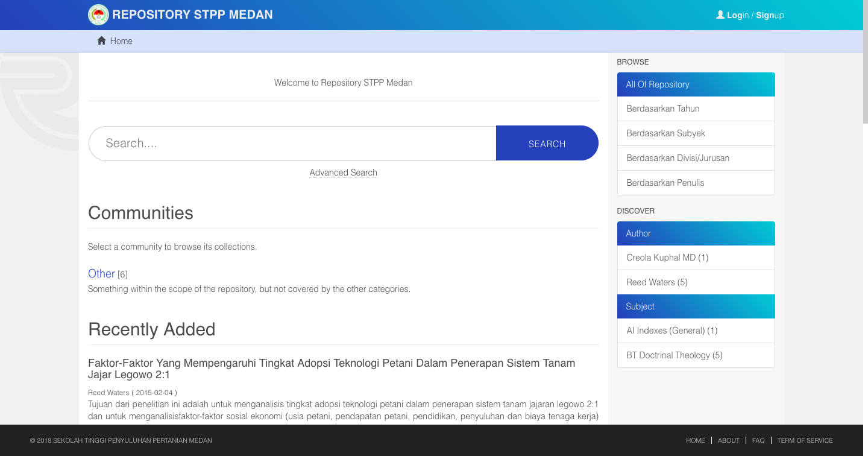Select All Of Repository browse item

[x=696, y=84]
